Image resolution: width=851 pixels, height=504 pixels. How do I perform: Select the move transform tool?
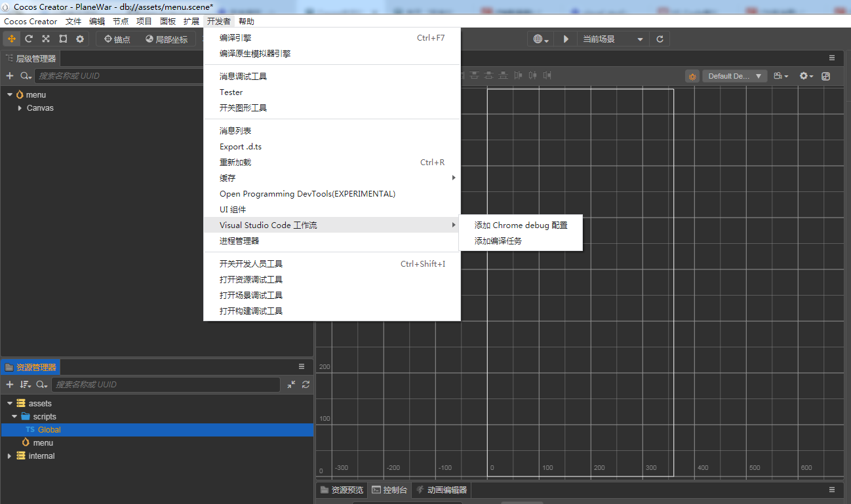12,39
